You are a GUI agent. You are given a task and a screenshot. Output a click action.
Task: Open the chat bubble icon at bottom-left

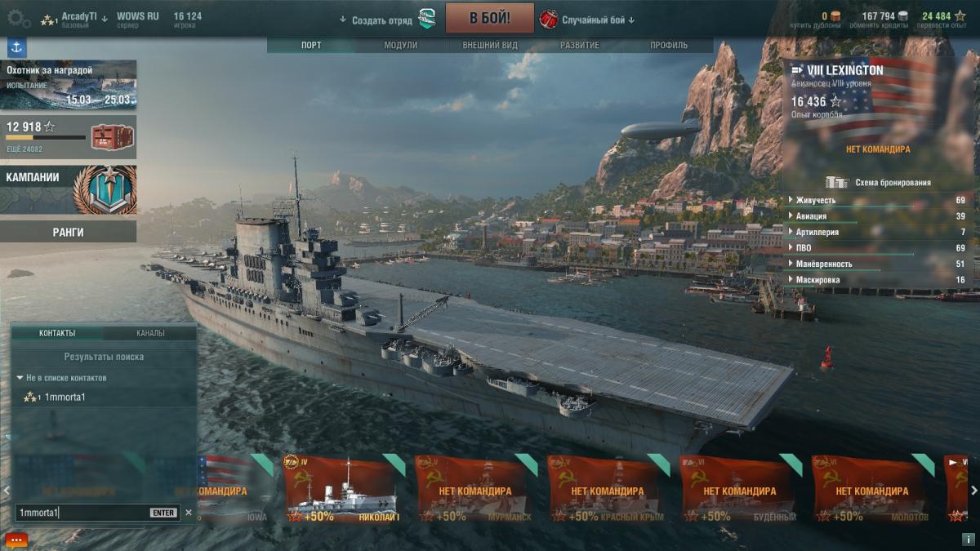(16, 540)
